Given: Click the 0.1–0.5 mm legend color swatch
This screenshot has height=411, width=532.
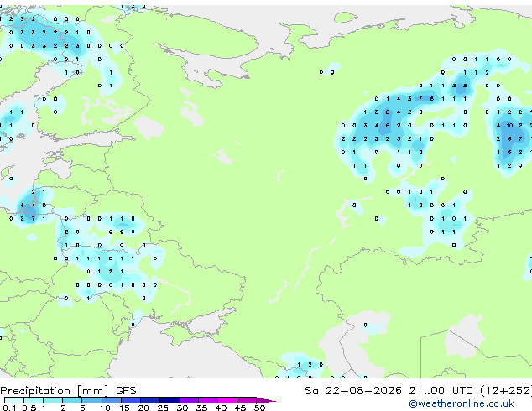Looking at the screenshot, I should 14,400.
